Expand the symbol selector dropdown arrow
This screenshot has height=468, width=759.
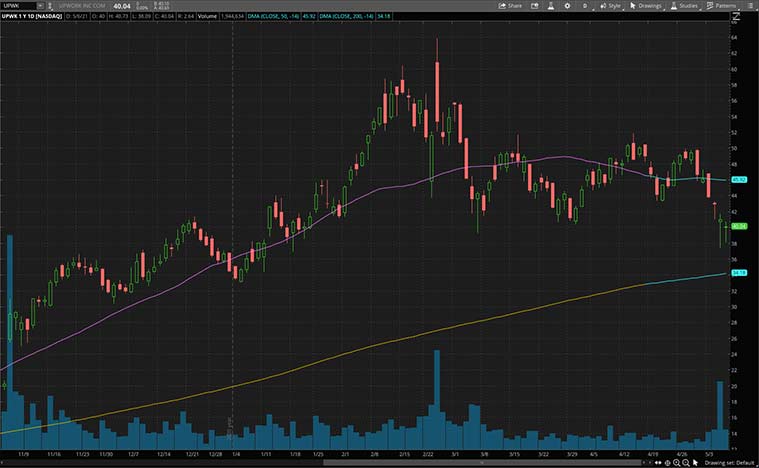39,5
